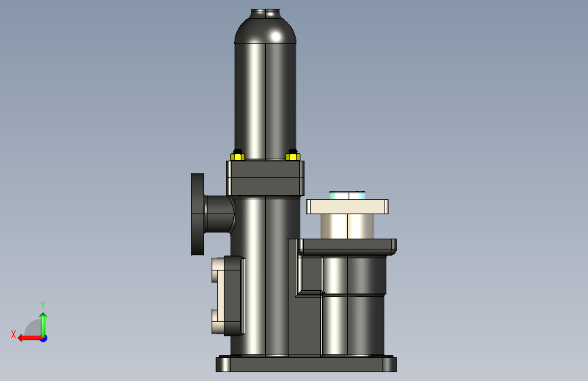Click the red X axis arrow on triad

coord(29,338)
